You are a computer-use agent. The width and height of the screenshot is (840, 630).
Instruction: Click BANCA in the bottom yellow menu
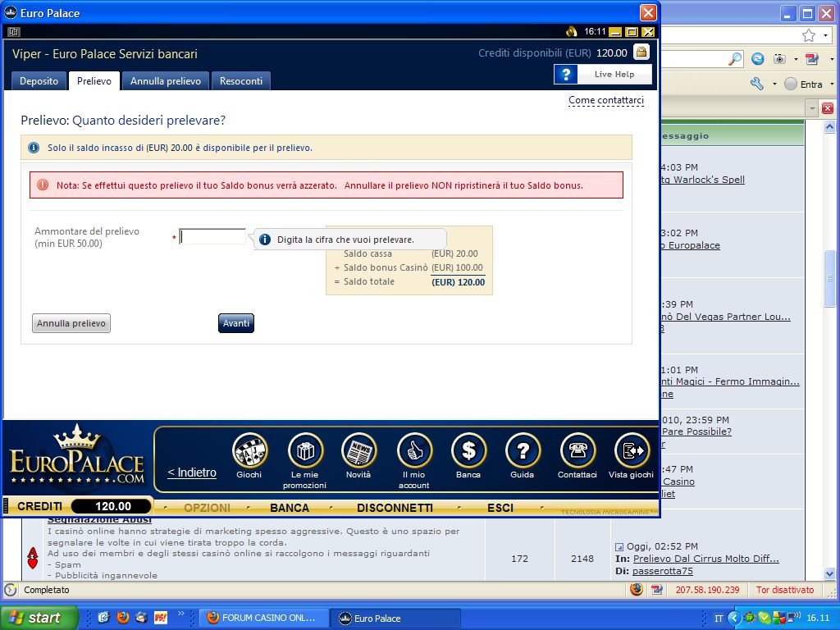tap(290, 508)
